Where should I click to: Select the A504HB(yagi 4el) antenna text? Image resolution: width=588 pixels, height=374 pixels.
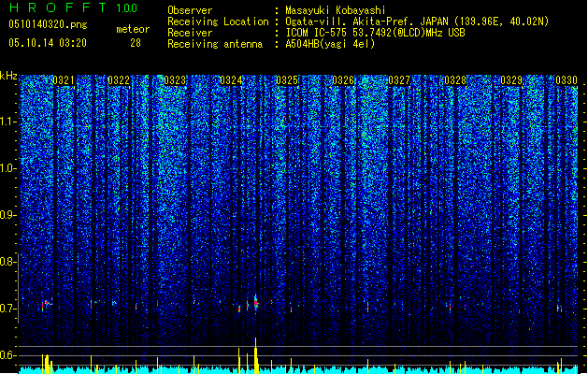[330, 44]
